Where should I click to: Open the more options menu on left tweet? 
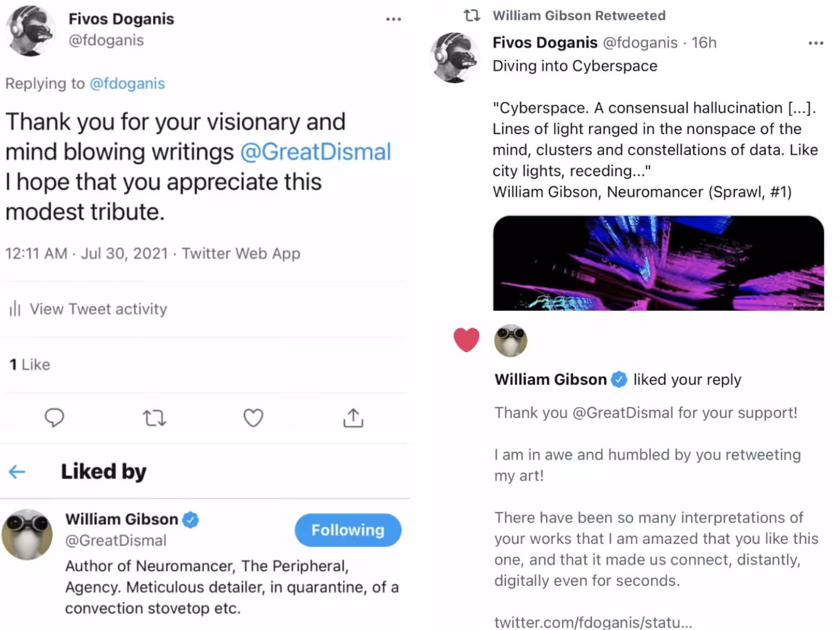tap(393, 19)
